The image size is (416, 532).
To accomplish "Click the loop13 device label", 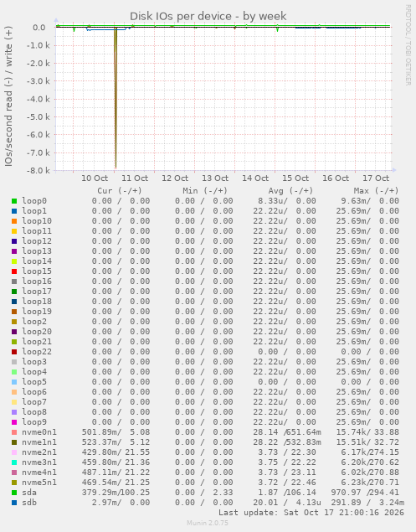I will point(37,251).
